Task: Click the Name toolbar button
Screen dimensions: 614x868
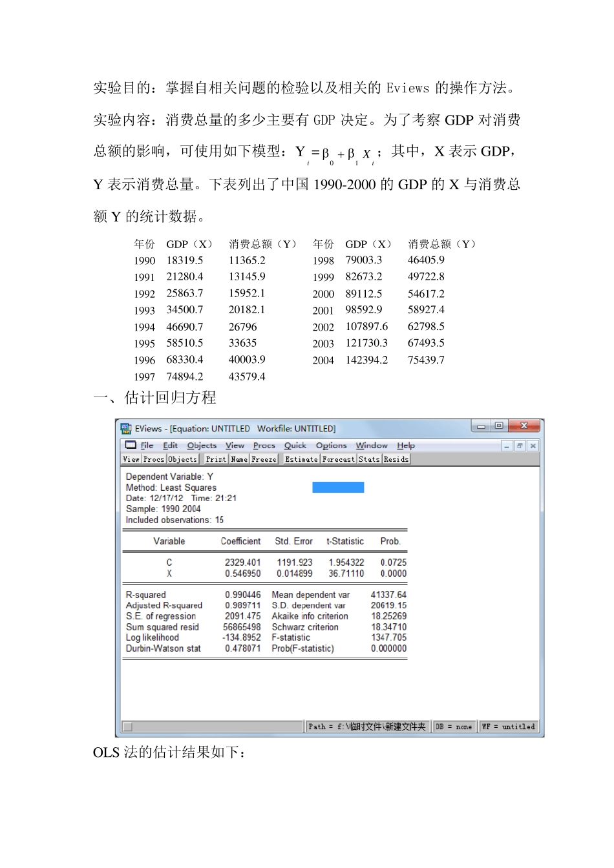Action: (239, 459)
